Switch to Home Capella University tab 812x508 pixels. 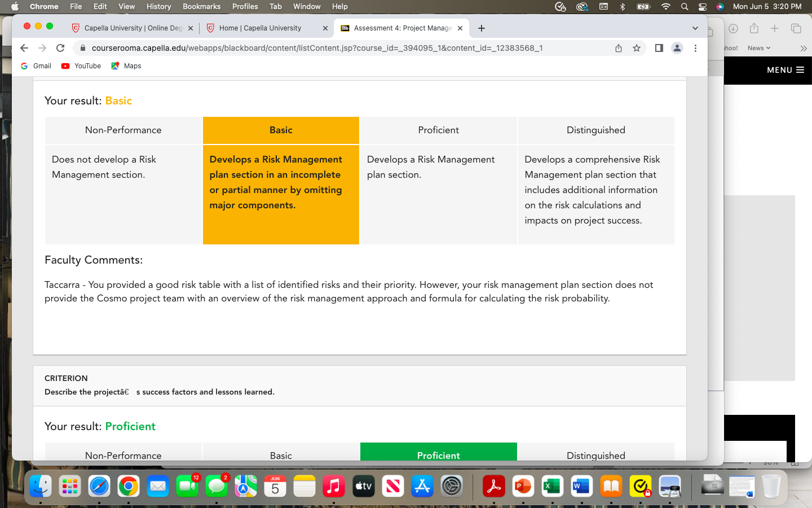[267, 28]
